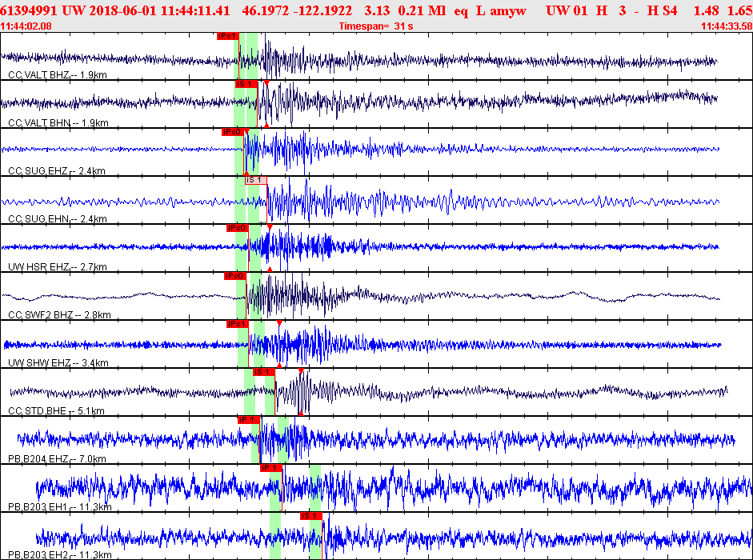Click the top red triangle marker on SHW EHZ trace
The height and width of the screenshot is (560, 753).
(279, 323)
